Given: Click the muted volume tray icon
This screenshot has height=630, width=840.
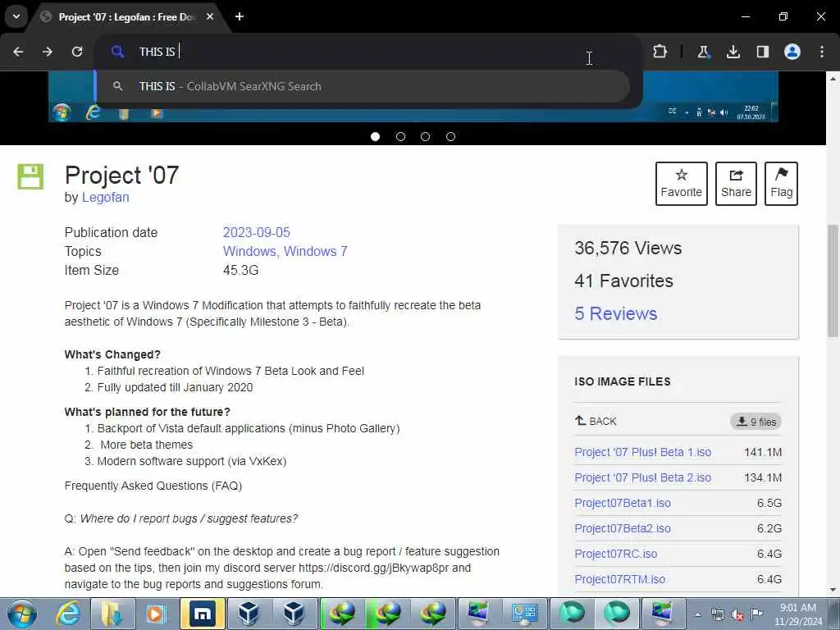Looking at the screenshot, I should [x=737, y=614].
